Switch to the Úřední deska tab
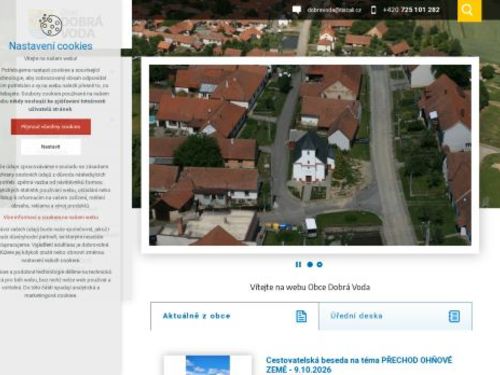Screen dimensions: 500x375 (x=396, y=316)
